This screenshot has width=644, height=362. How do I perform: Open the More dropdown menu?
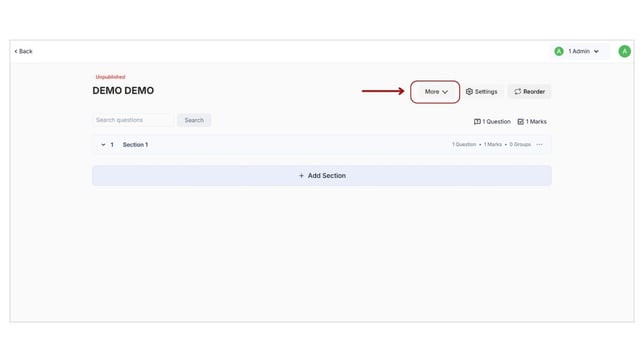tap(435, 92)
